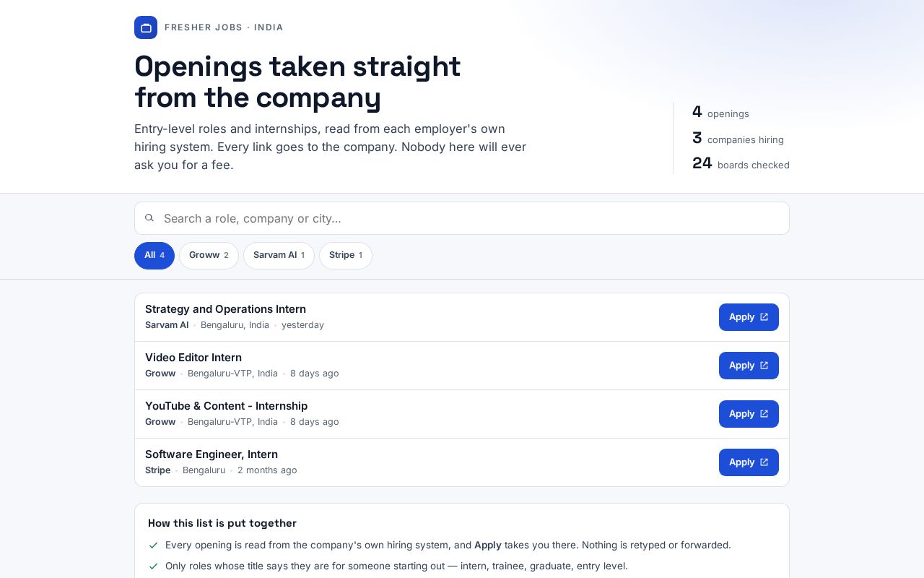924x578 pixels.
Task: Click external-link icon on YouTube & Content Apply
Action: [764, 414]
